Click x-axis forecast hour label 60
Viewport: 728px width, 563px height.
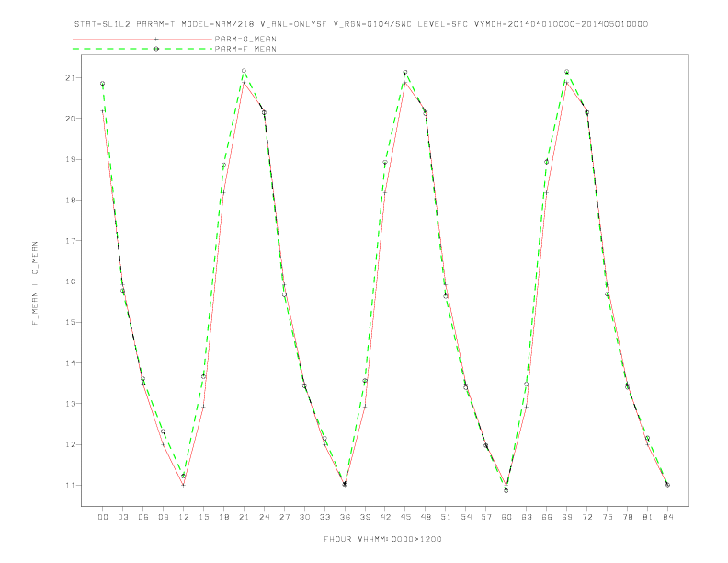pyautogui.click(x=506, y=517)
